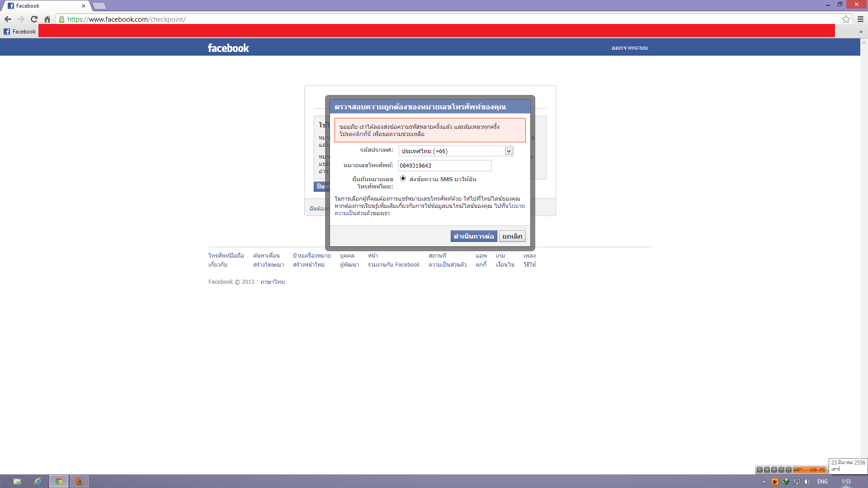Image resolution: width=868 pixels, height=488 pixels.
Task: Click the Chrome reload page icon
Action: 34,19
